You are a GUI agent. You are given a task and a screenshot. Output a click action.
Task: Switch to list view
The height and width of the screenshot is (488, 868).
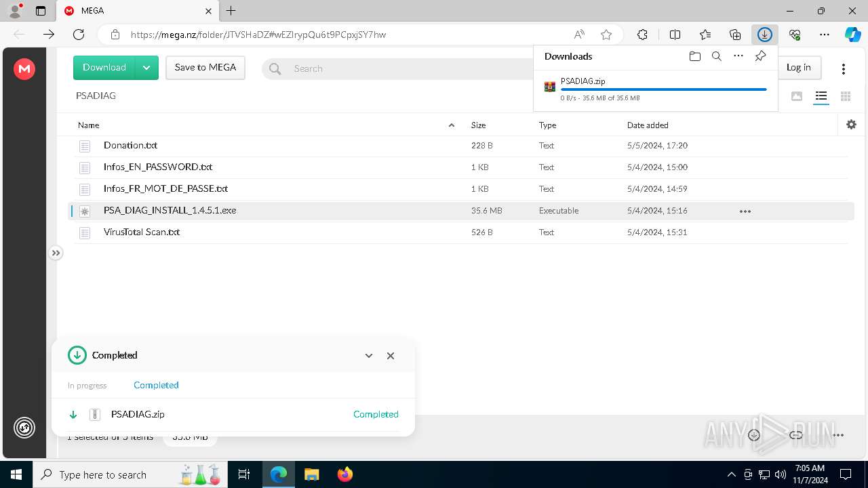coord(821,96)
